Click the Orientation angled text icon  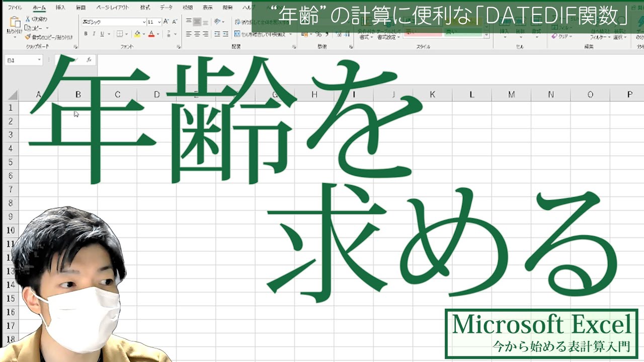tap(217, 22)
